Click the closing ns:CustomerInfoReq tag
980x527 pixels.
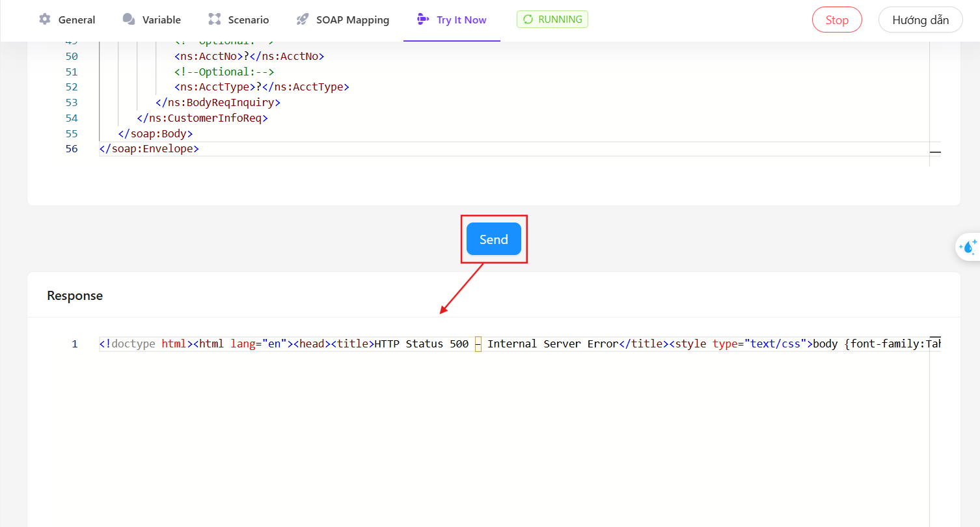[202, 118]
